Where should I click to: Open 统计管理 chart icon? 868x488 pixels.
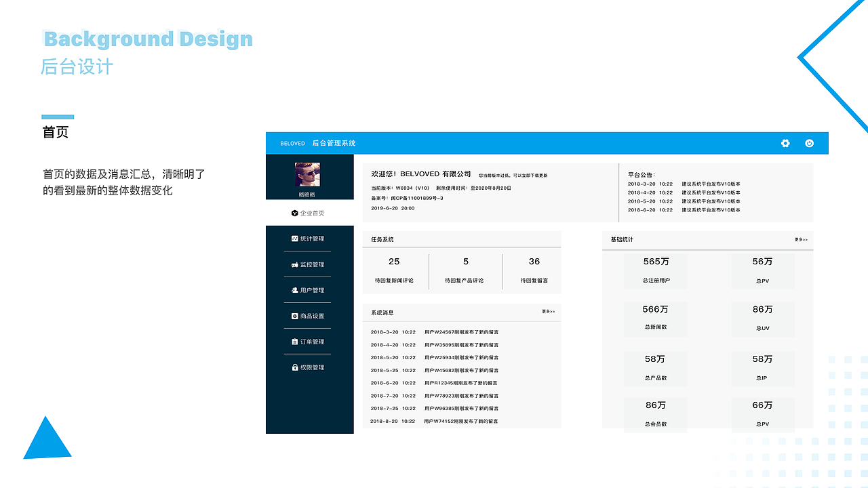[x=295, y=239]
